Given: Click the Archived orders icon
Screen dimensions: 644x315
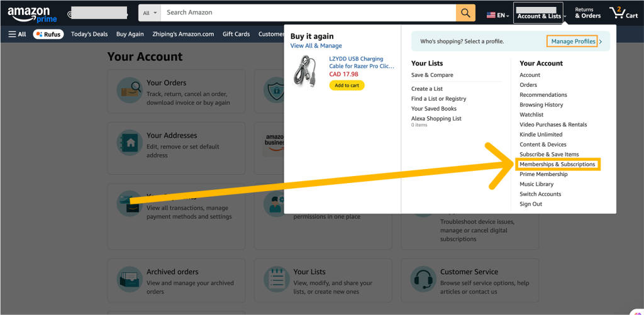Looking at the screenshot, I should [x=129, y=279].
